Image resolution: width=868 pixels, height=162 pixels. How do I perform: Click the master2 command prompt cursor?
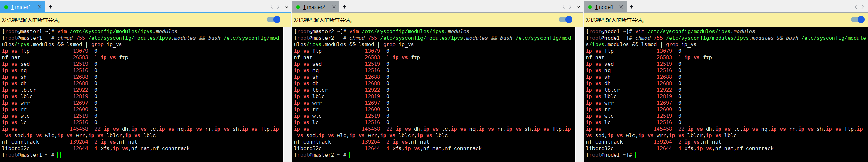(x=351, y=155)
